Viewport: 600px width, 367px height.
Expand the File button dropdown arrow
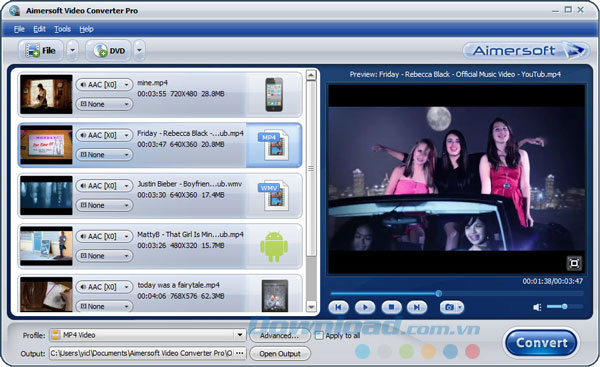(72, 51)
